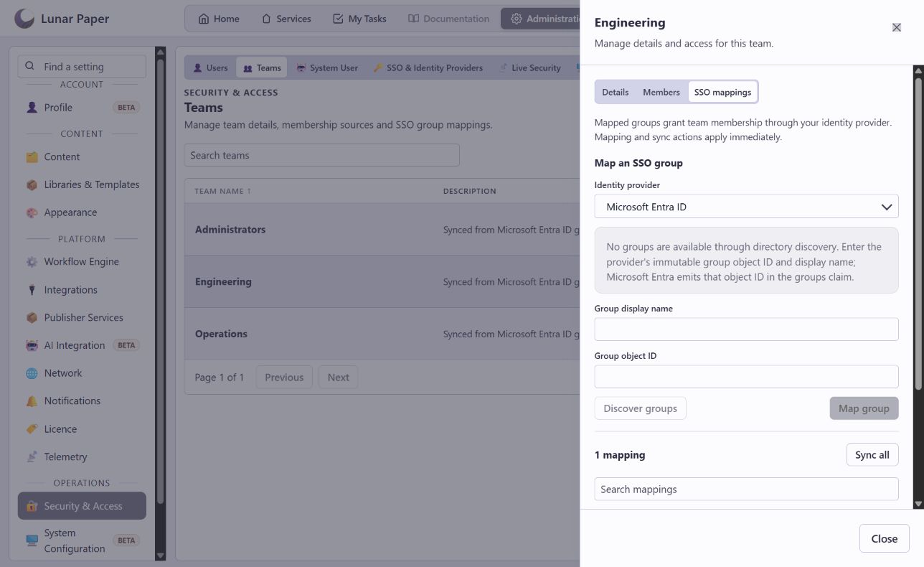
Task: Click the Search mappings field
Action: [746, 489]
